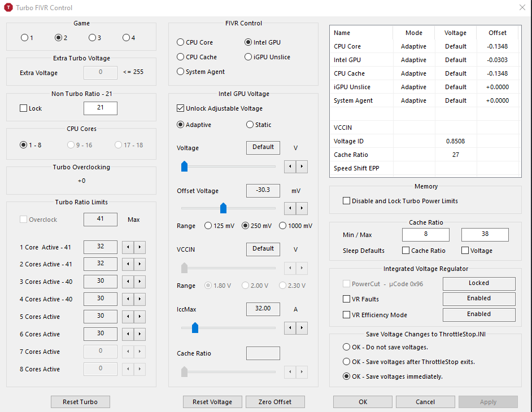Screen dimensions: 532x412
Task: Increase 3 Cores Active ratio arrow
Action: pyautogui.click(x=140, y=282)
